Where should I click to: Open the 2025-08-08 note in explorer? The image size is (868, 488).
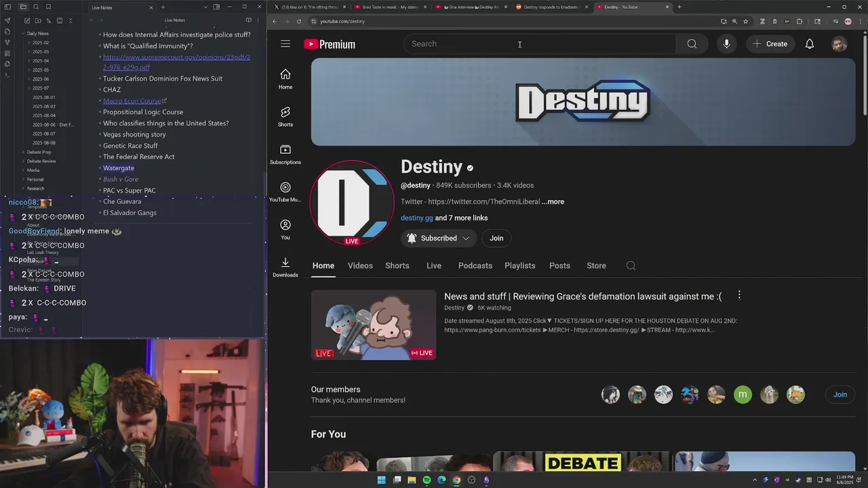44,143
